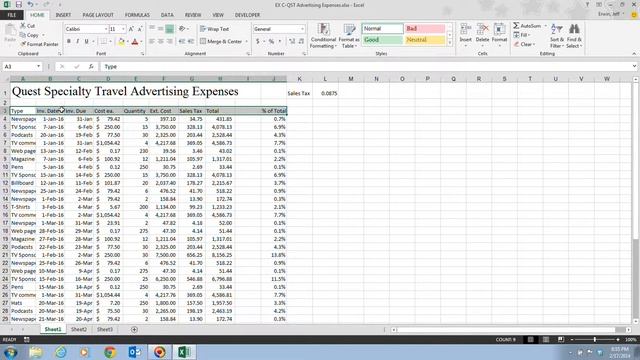The image size is (640, 360).
Task: Open Chrome from the Windows taskbar
Action: point(110,352)
